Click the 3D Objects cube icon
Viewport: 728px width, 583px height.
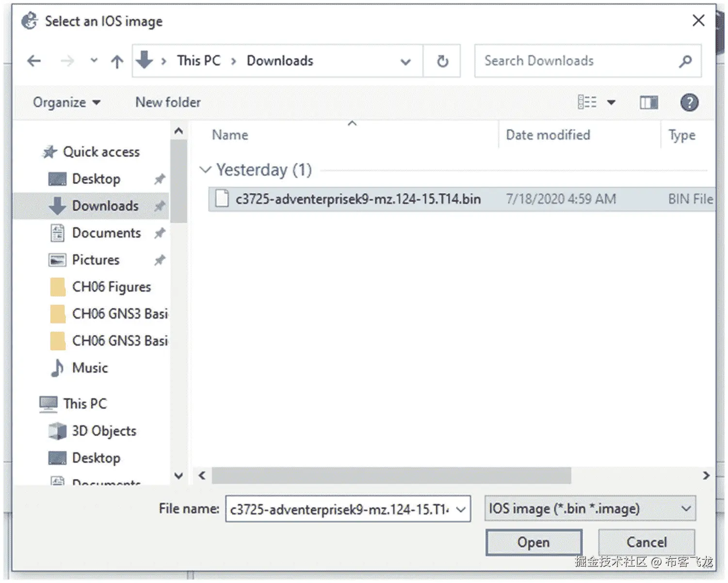click(x=58, y=431)
